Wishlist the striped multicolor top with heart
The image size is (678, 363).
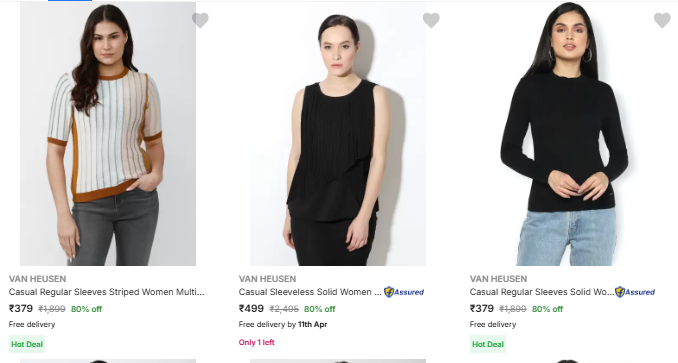click(200, 20)
